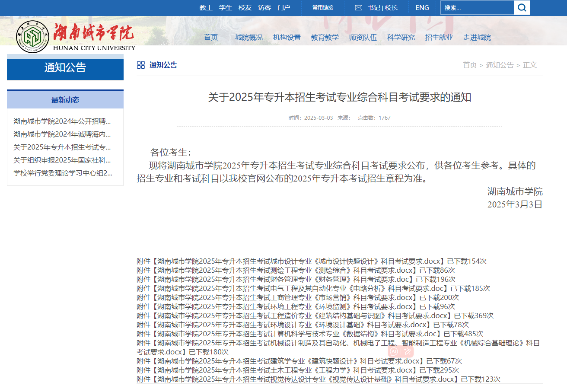Click the 最新动态 sidebar section header
This screenshot has height=392, width=567.
tap(65, 100)
